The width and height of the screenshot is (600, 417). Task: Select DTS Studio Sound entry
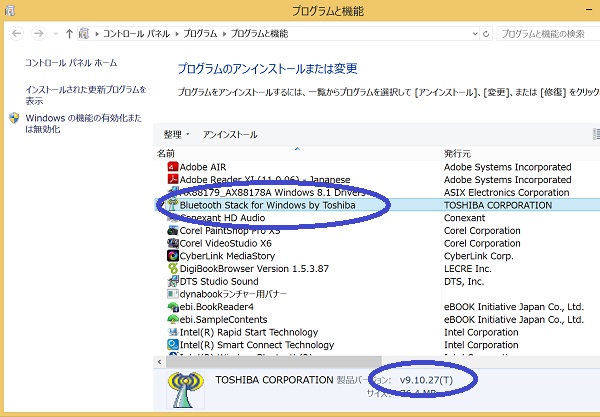(219, 282)
